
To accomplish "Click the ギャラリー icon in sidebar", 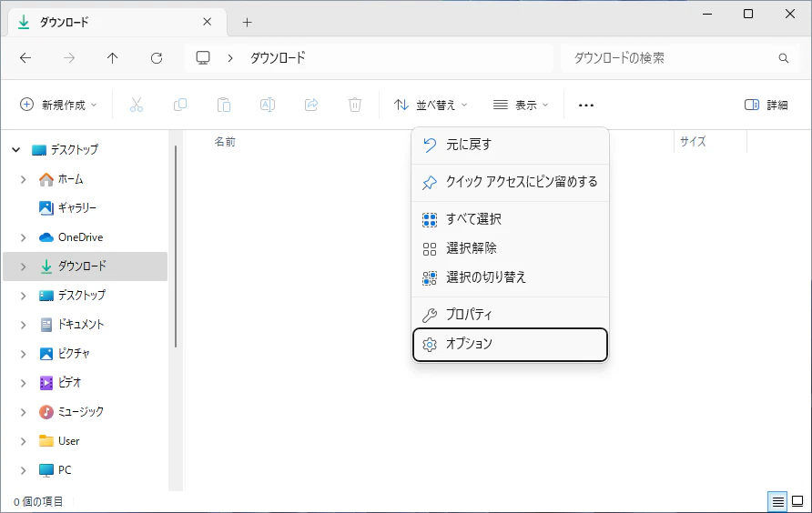I will tap(46, 208).
